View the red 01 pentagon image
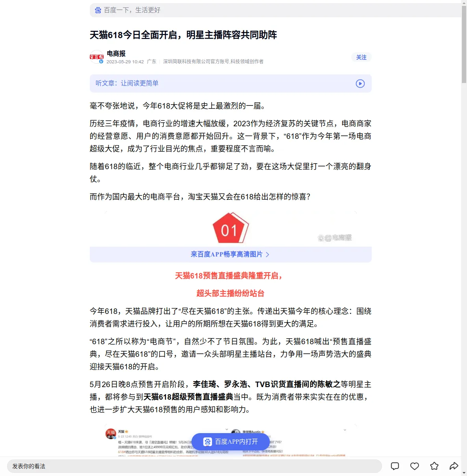 [x=230, y=228]
